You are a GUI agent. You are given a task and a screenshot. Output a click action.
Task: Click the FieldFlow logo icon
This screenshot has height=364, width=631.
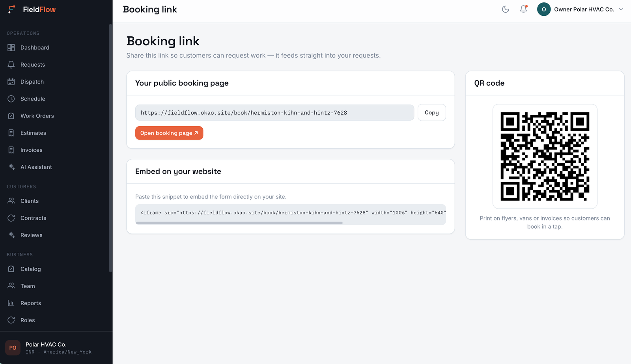point(12,9)
